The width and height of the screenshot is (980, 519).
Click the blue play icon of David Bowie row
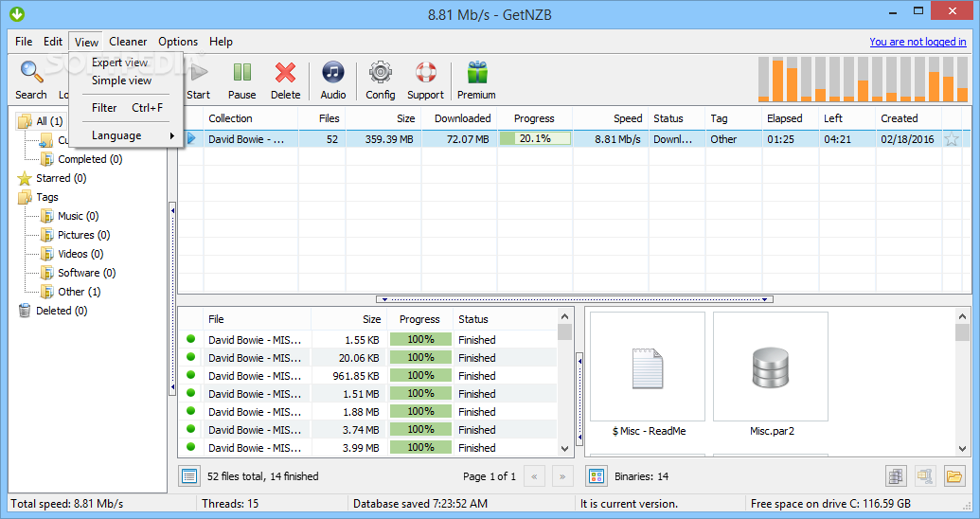(192, 139)
